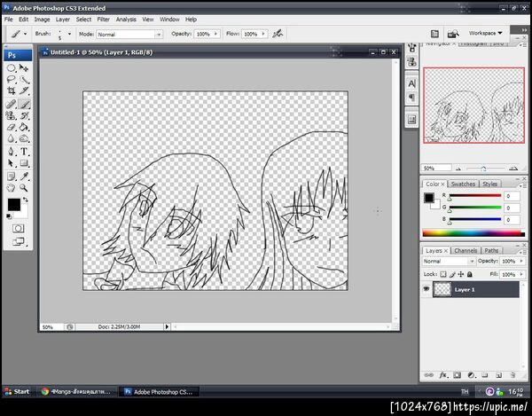Open the Workspace dropdown
Image resolution: width=532 pixels, height=416 pixels.
coord(485,33)
